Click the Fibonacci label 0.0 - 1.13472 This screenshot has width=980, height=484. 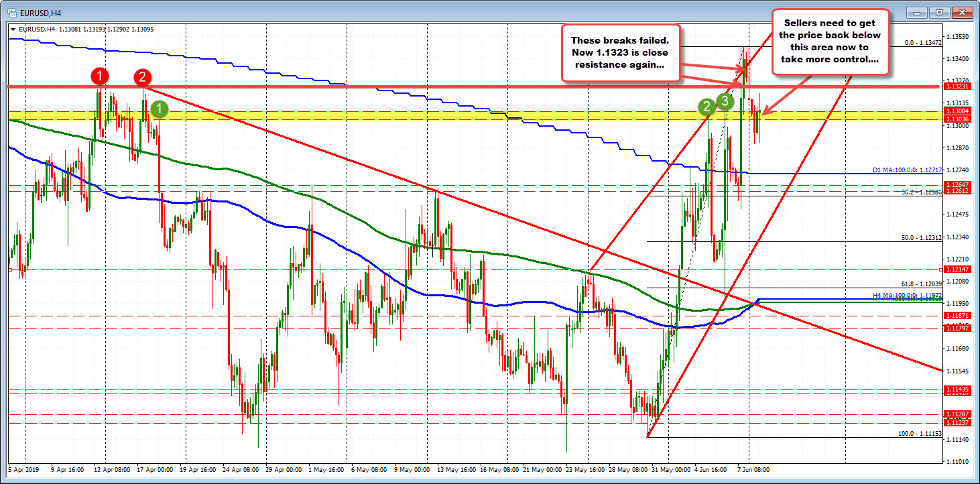point(924,42)
